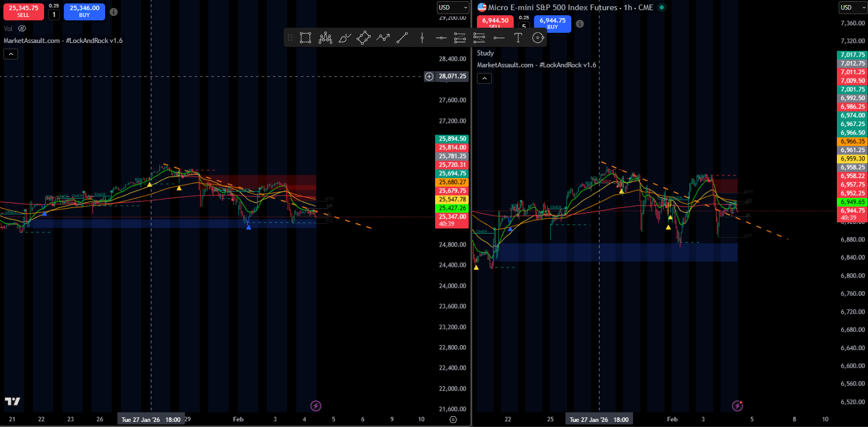Select the rectangle drawing tool

click(305, 38)
